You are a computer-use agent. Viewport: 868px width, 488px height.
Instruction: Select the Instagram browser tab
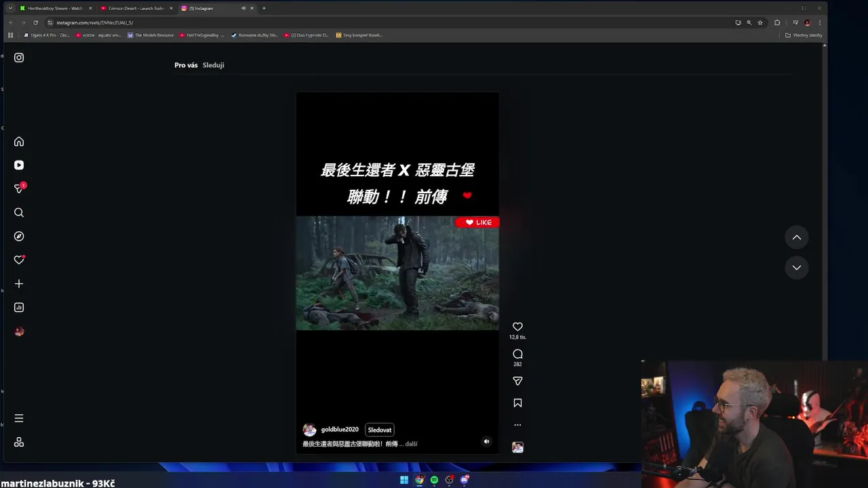210,8
